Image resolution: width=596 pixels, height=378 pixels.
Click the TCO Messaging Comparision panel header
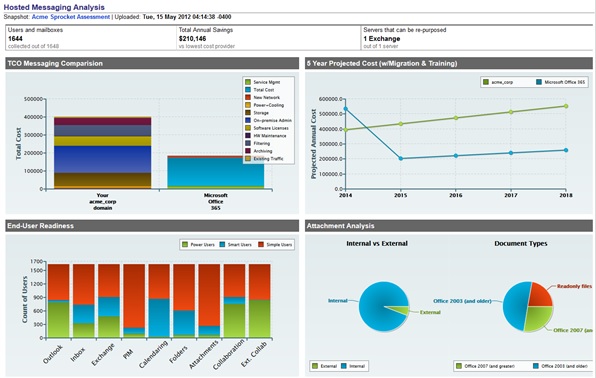pos(152,64)
